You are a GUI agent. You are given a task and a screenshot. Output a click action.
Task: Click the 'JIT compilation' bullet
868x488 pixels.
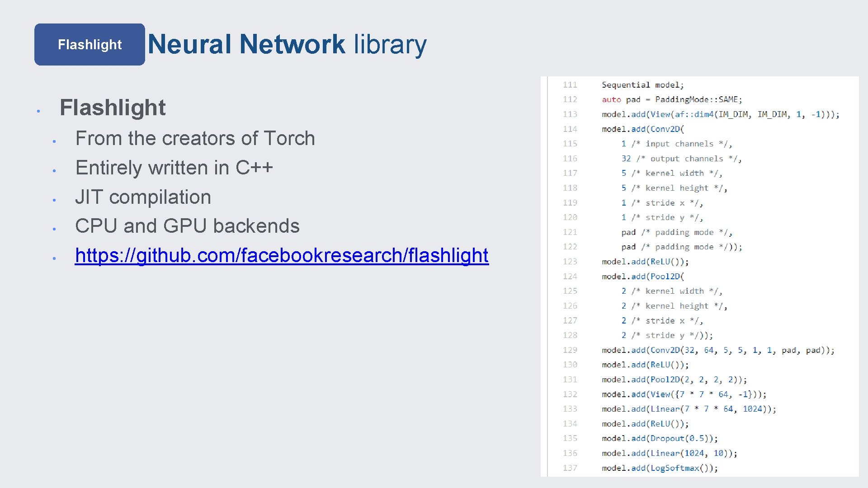[143, 197]
